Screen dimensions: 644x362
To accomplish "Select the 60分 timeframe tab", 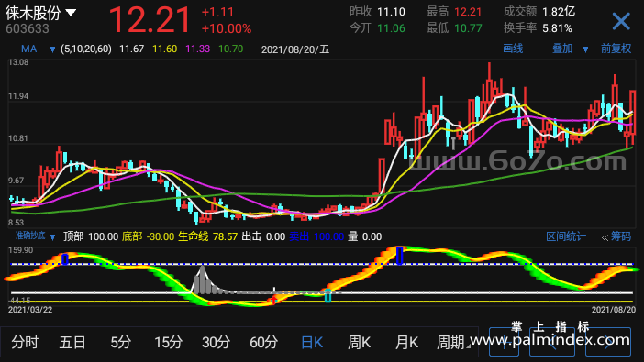I will coord(263,342).
